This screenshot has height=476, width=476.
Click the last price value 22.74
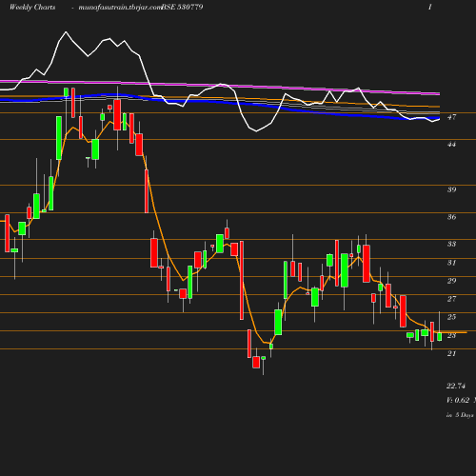coord(456,386)
